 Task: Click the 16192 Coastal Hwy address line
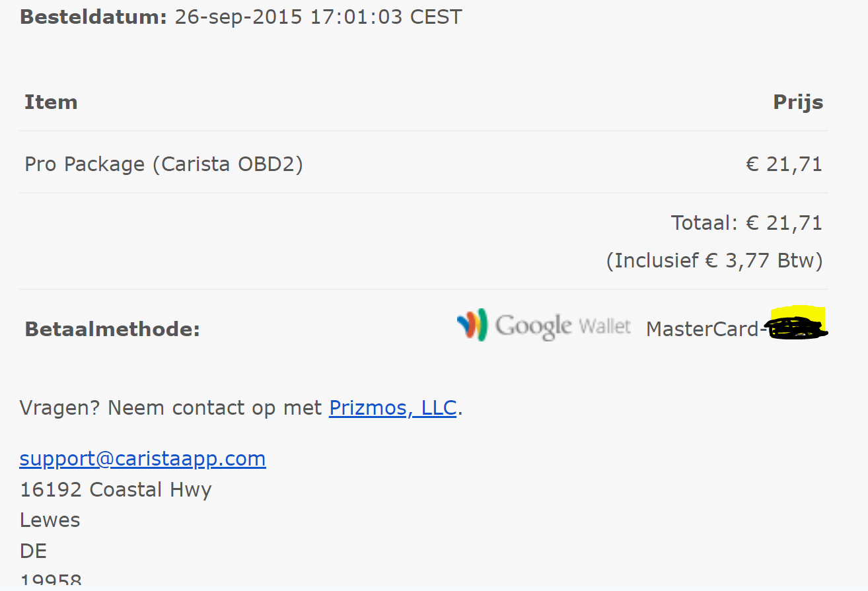pos(116,489)
